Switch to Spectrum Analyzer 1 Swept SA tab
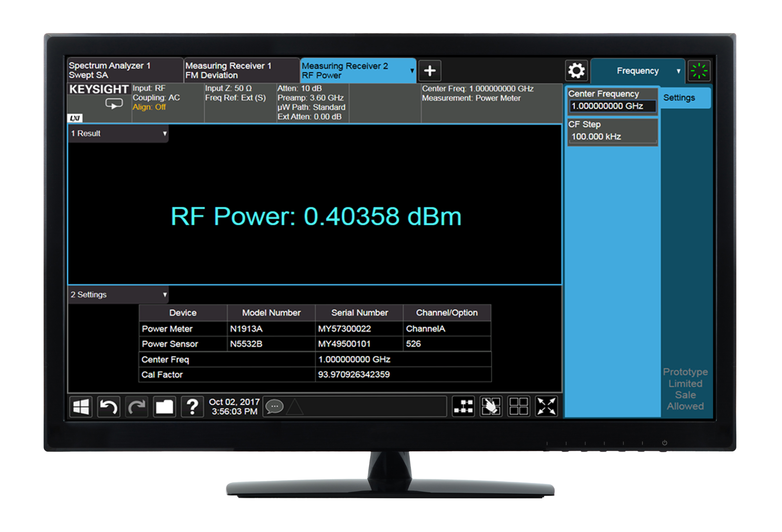Viewport: 782px width, 532px height. (124, 70)
